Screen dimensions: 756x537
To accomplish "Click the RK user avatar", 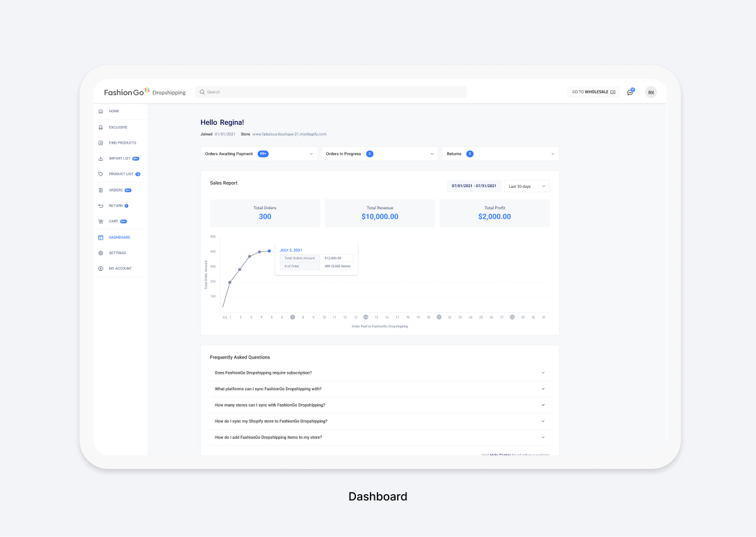I will pyautogui.click(x=651, y=93).
